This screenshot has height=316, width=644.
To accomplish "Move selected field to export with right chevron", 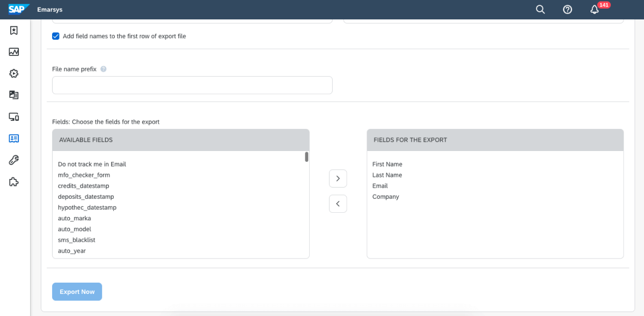I will click(338, 178).
